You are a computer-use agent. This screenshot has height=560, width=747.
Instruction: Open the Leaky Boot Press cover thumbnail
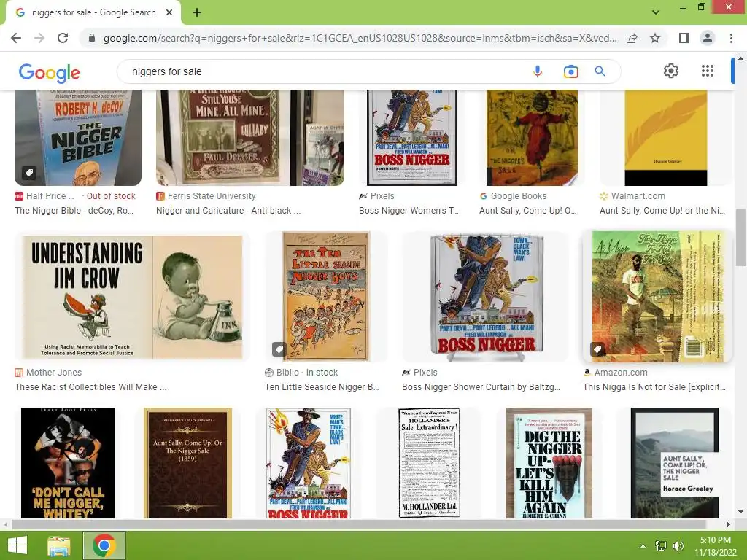coord(68,463)
